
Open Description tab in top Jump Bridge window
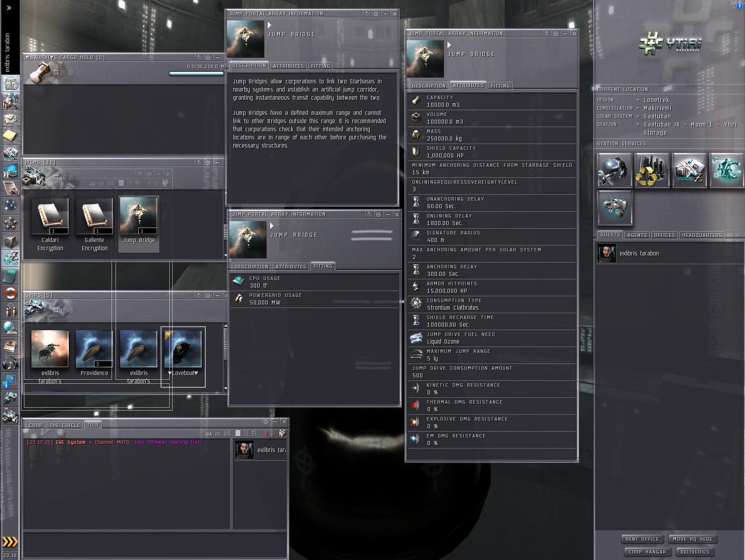coord(249,65)
